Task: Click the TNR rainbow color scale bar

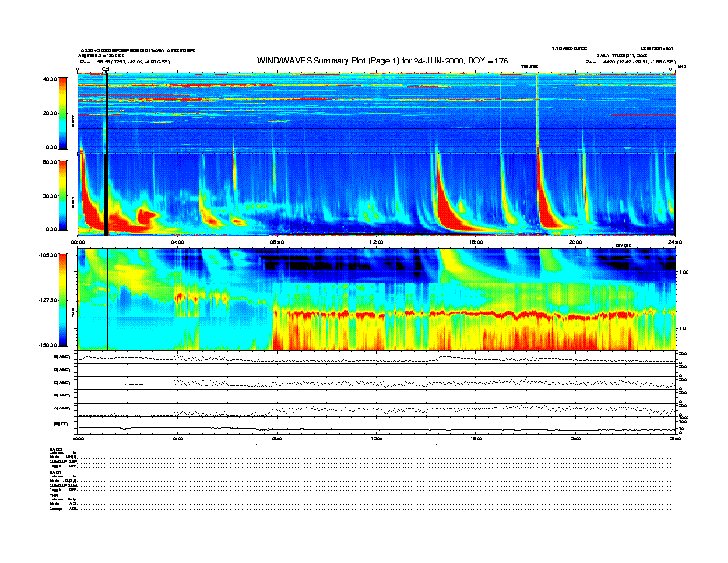Action: pos(63,300)
